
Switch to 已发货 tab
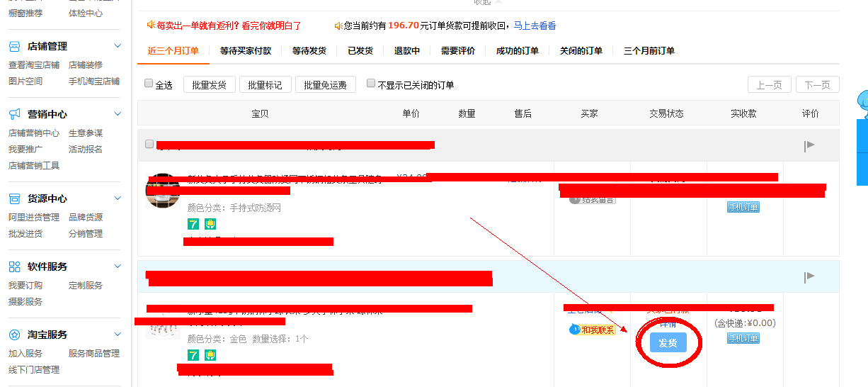coord(360,51)
